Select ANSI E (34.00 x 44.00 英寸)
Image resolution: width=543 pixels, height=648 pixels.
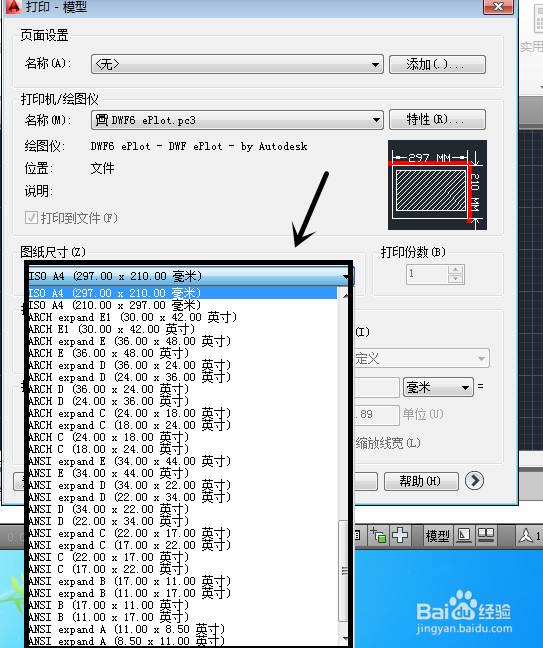[183, 473]
